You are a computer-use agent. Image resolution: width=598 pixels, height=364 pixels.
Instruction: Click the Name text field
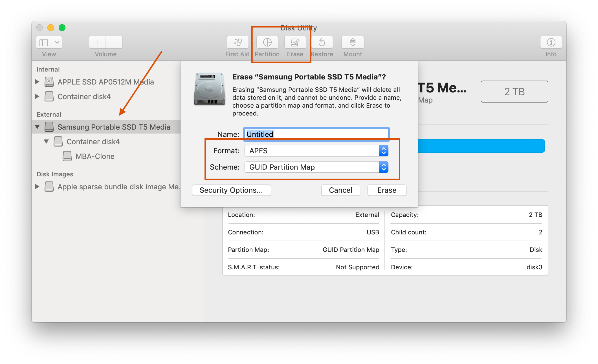click(x=316, y=134)
